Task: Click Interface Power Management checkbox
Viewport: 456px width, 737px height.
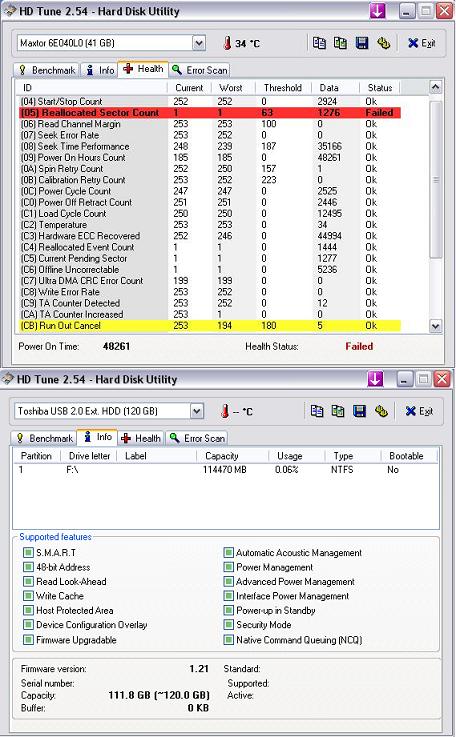Action: click(x=228, y=596)
